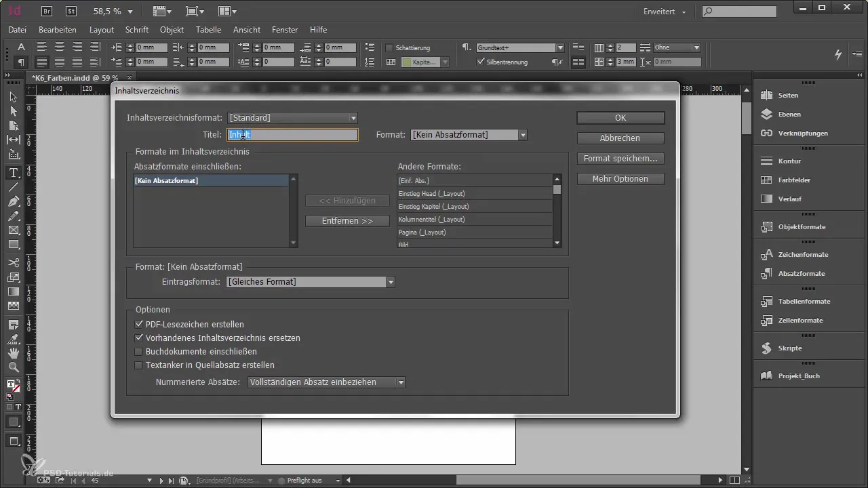Click Format speichern... button

coord(620,159)
